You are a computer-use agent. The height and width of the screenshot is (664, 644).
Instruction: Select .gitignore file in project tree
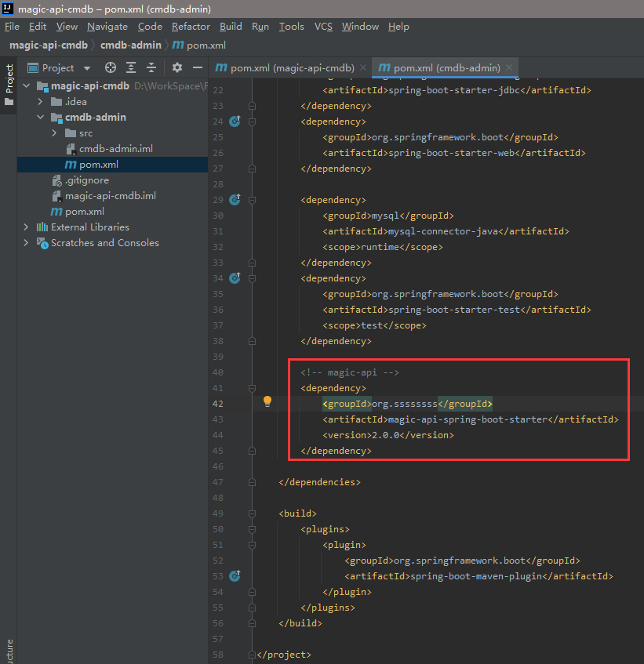pos(86,180)
